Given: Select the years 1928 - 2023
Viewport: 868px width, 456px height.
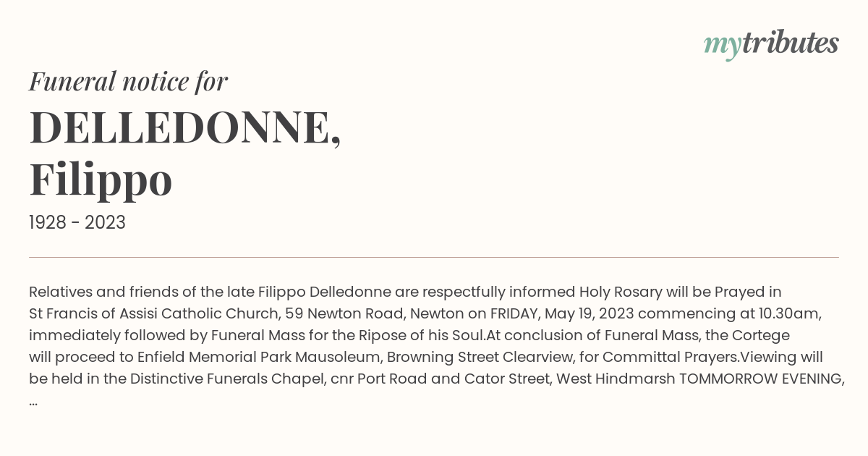Looking at the screenshot, I should pos(77,223).
